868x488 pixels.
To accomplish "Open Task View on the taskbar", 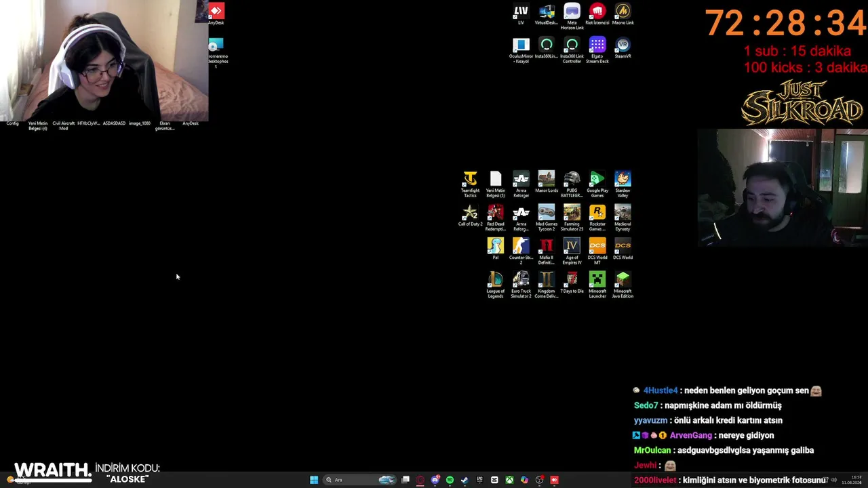I will pos(406,480).
